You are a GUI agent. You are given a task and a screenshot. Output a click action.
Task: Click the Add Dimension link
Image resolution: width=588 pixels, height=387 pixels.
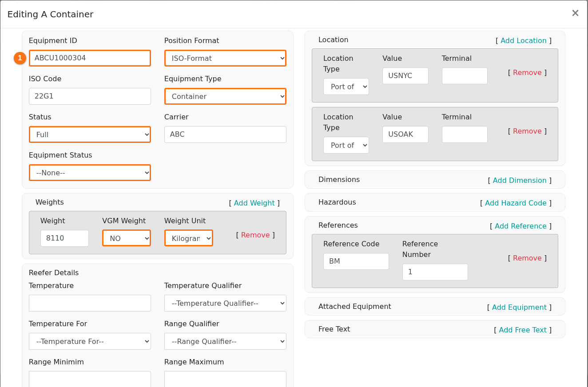click(x=520, y=181)
